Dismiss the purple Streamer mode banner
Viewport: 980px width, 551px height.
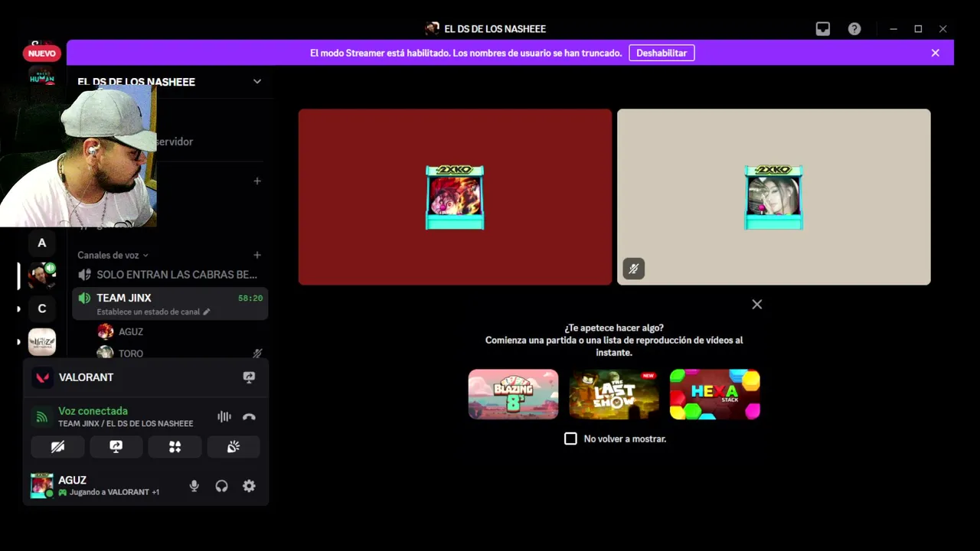(x=935, y=53)
